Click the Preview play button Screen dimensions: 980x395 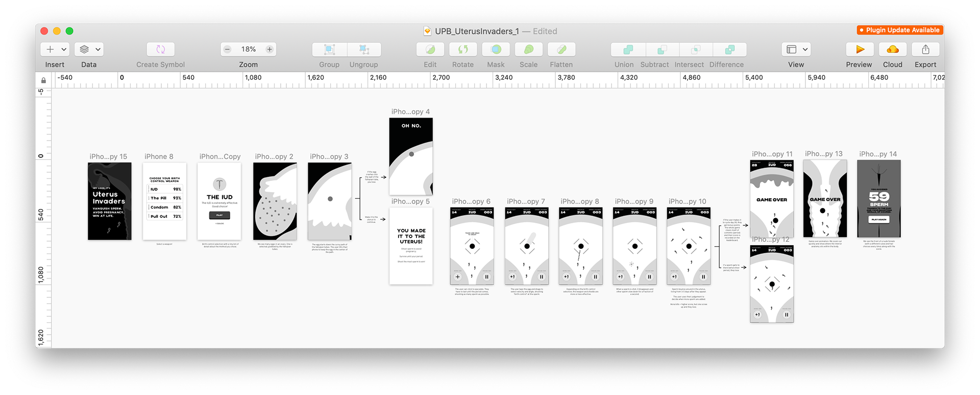coord(860,50)
